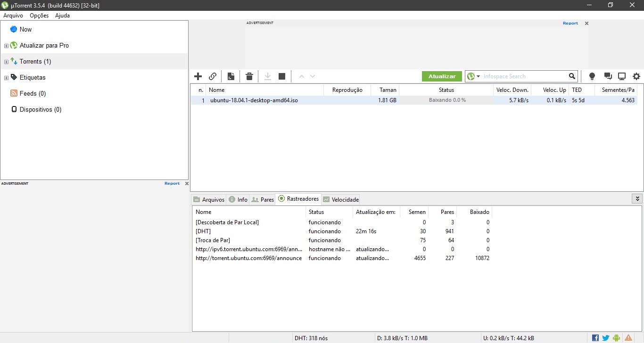Add a torrent with the plus icon
This screenshot has height=343, width=644.
(198, 76)
